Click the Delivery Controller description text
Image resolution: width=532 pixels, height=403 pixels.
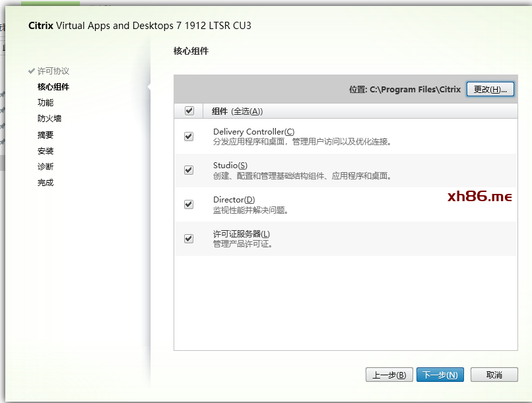(303, 142)
